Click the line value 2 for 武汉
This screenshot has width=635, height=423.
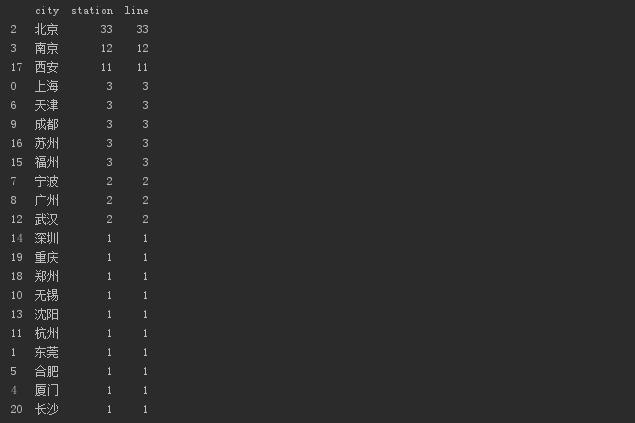click(145, 219)
